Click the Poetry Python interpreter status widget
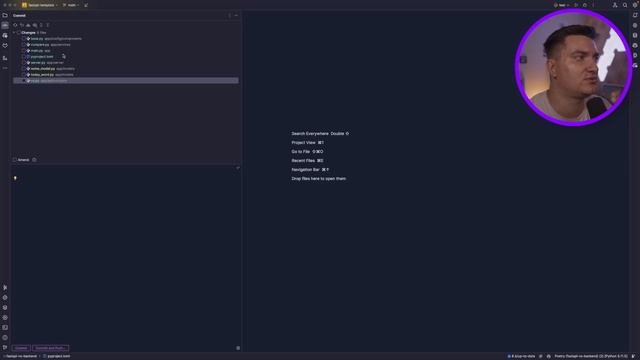 click(x=591, y=356)
